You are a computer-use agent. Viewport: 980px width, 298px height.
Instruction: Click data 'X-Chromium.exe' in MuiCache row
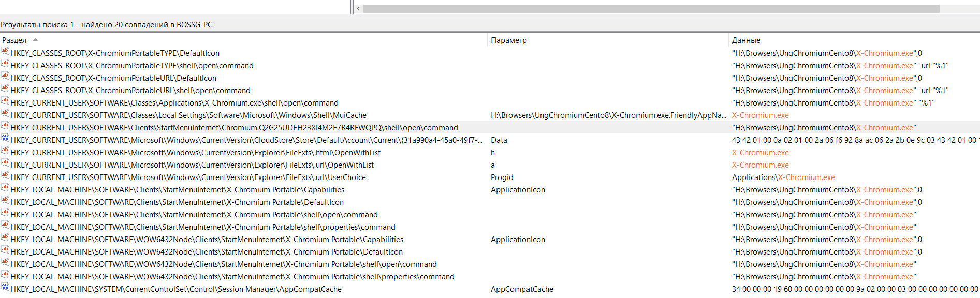tap(760, 115)
